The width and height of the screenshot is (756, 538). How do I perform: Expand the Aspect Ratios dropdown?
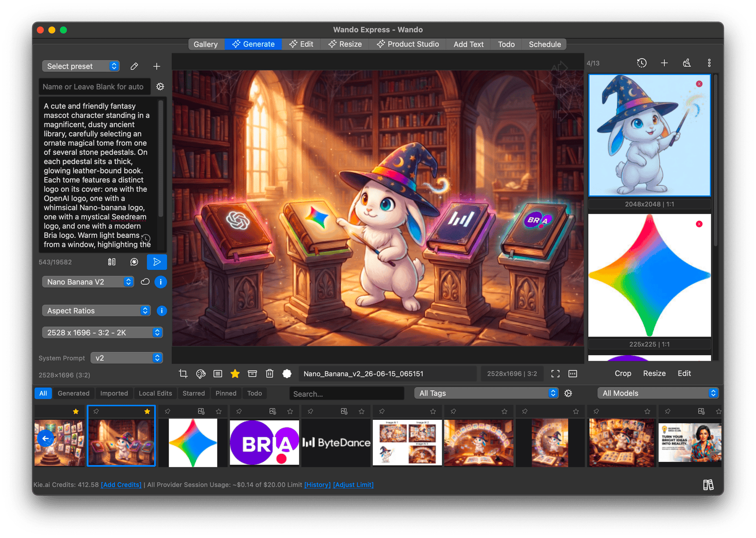point(96,311)
